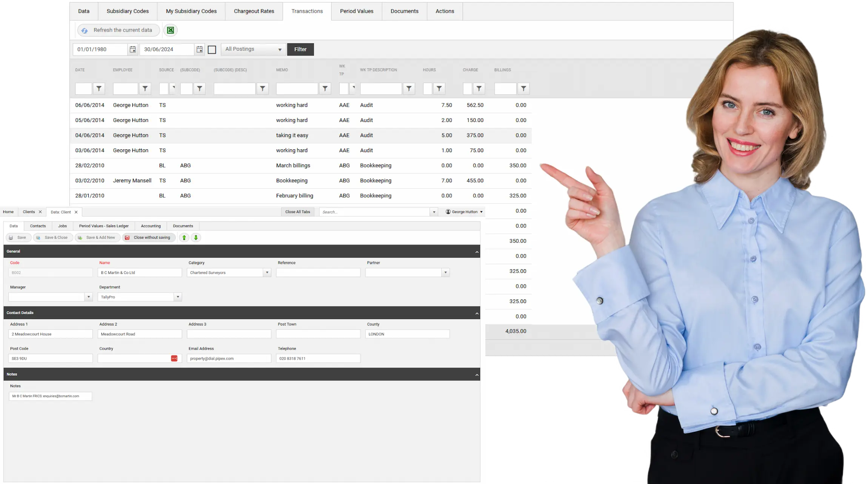Collapse the General section
Viewport: 868px width, 484px height.
click(x=477, y=252)
